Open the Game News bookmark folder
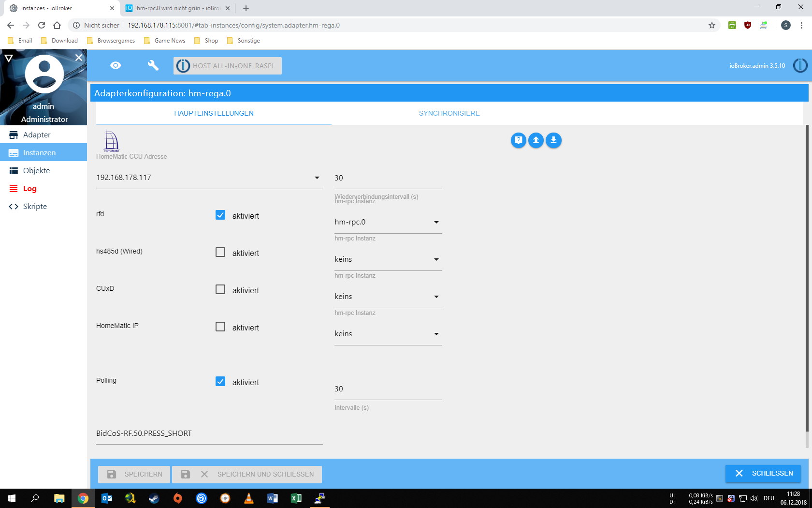812x508 pixels. [x=165, y=41]
